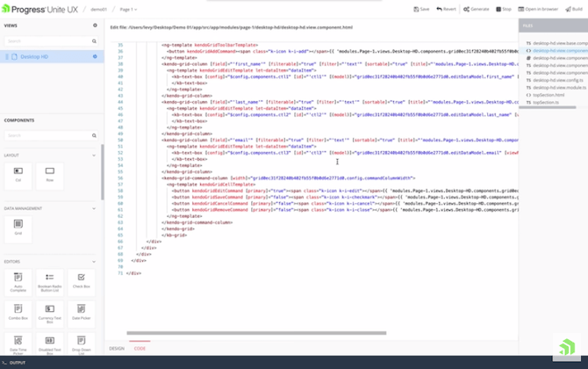Switch to the Code tab

[x=140, y=349]
